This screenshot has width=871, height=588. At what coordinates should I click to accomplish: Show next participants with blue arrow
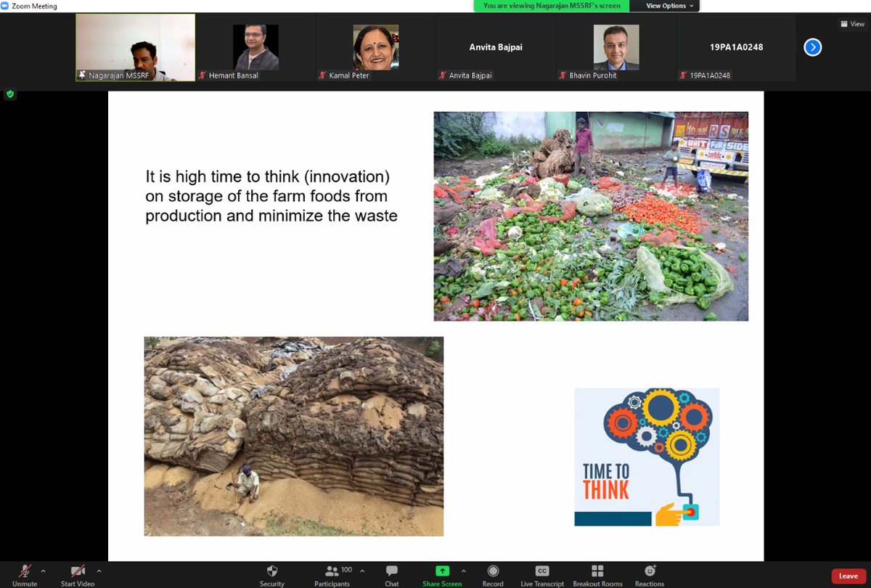point(813,47)
